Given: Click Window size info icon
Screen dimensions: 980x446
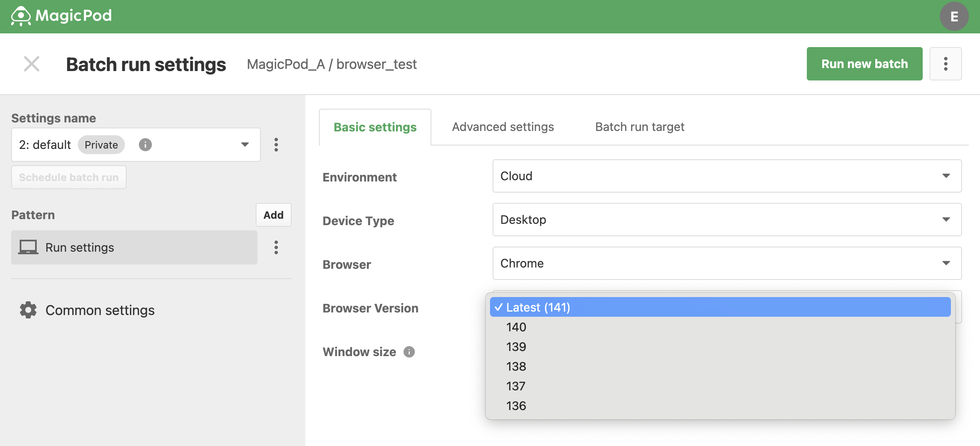Looking at the screenshot, I should (409, 352).
